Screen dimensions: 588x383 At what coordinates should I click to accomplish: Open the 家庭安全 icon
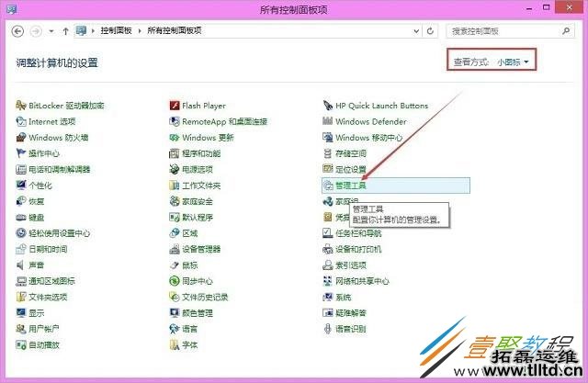175,201
